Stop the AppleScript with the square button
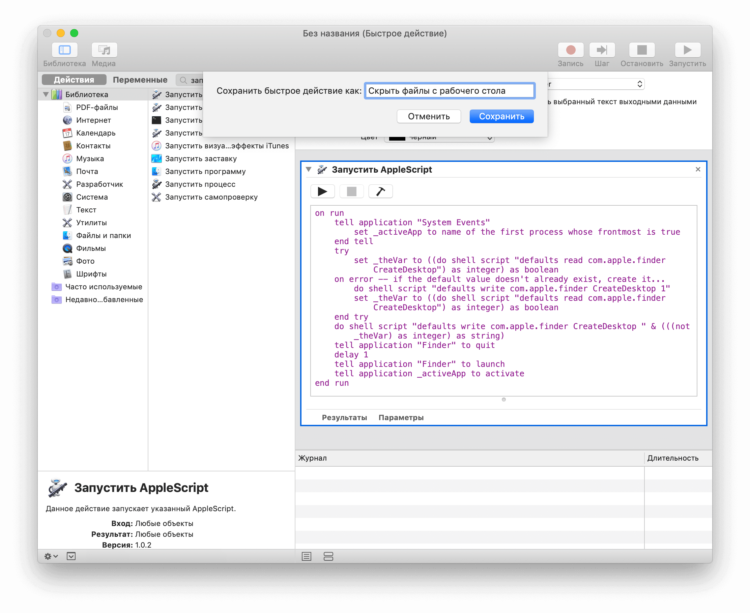The height and width of the screenshot is (613, 750). pos(352,191)
